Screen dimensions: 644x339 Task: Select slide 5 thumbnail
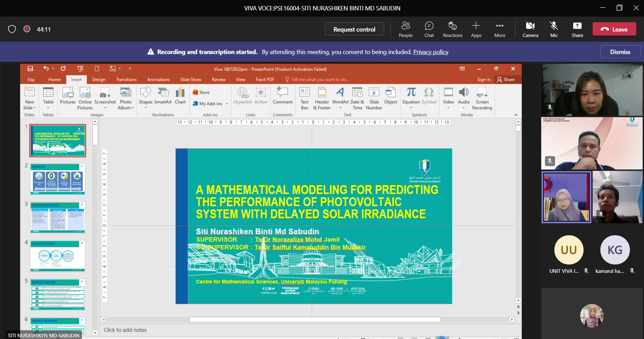point(58,294)
